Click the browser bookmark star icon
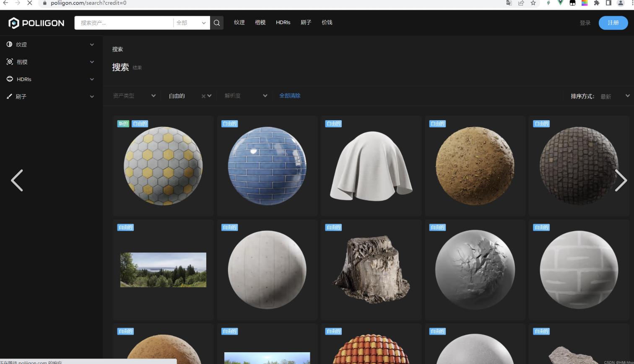This screenshot has height=364, width=634. point(533,3)
